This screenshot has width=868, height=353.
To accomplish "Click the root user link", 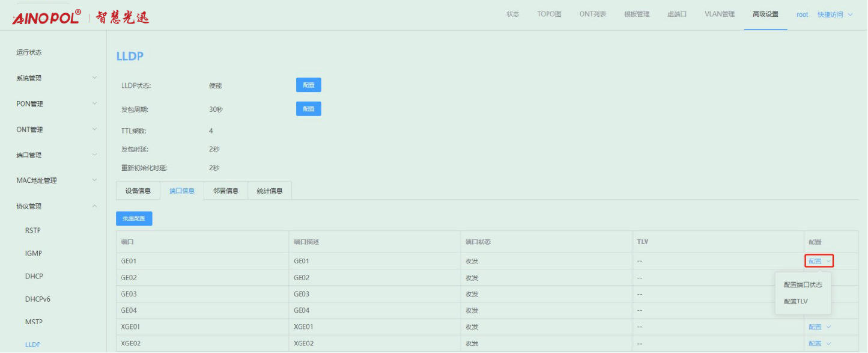I will [x=802, y=14].
